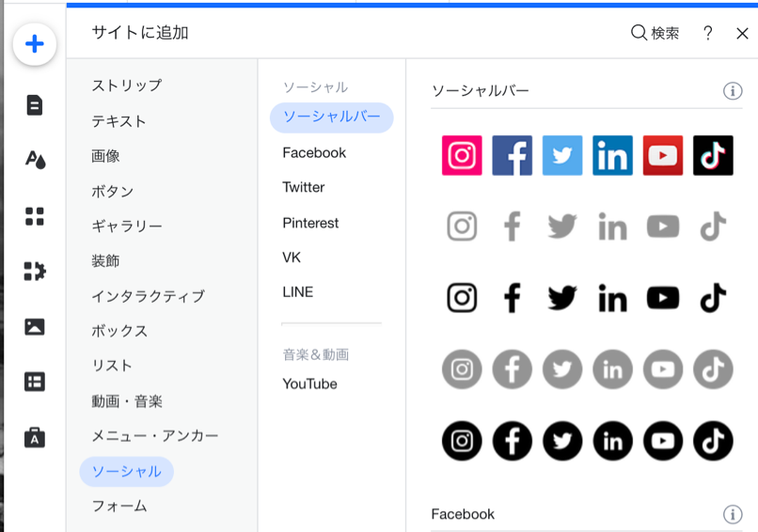Click the magnifier search in panel header
Image resolution: width=758 pixels, height=532 pixels.
pos(655,33)
